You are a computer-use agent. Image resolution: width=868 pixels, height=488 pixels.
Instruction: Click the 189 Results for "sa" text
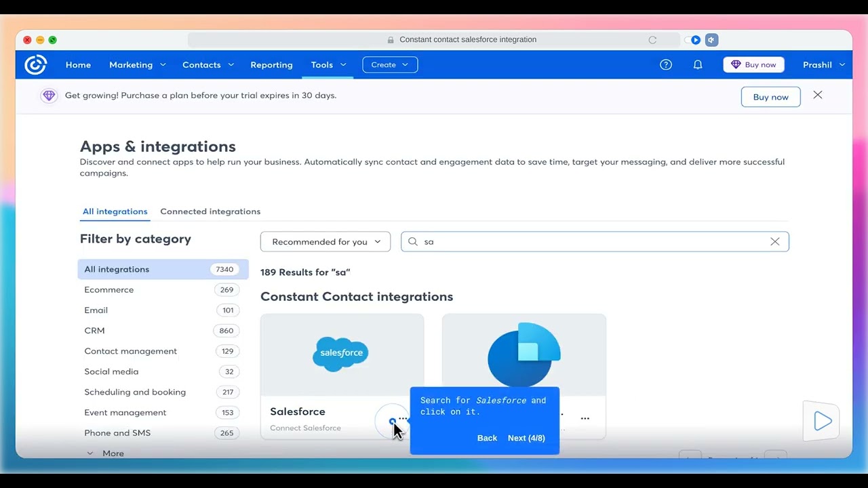pyautogui.click(x=305, y=272)
